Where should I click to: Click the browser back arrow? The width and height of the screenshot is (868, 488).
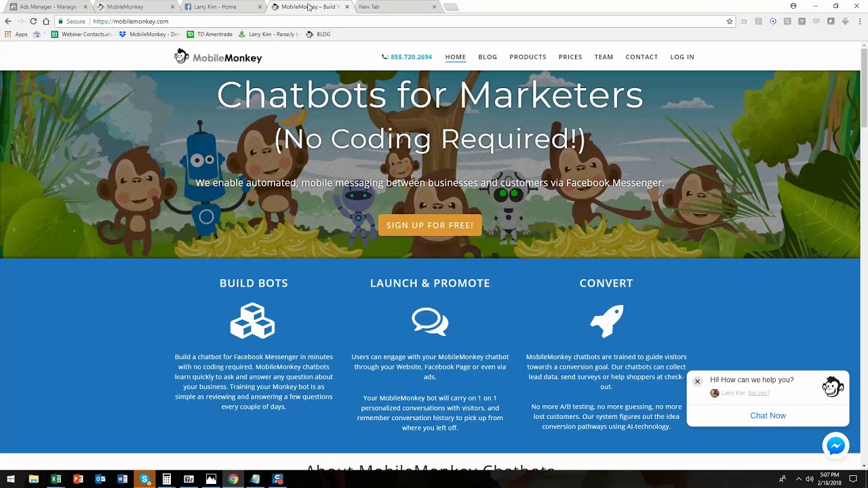pos(8,21)
